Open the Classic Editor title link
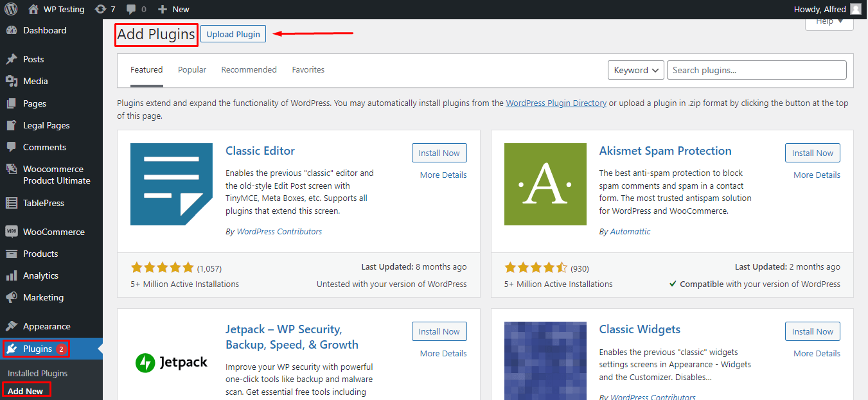Viewport: 868px width, 400px height. (260, 151)
